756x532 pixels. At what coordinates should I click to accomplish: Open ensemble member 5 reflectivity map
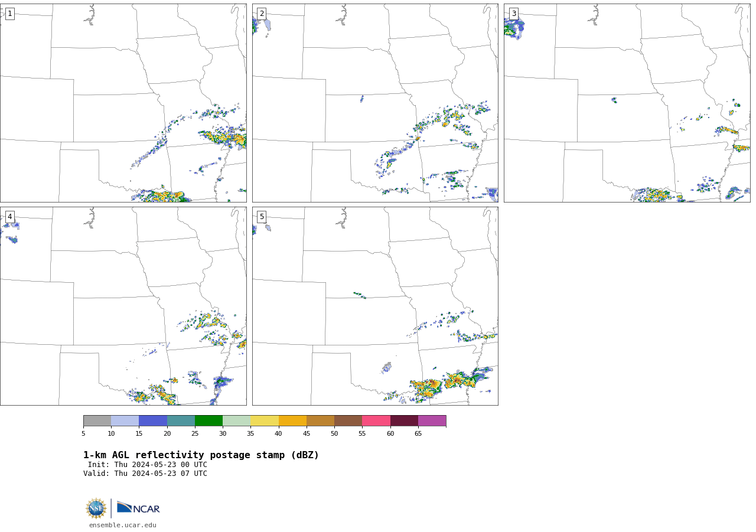(x=375, y=306)
